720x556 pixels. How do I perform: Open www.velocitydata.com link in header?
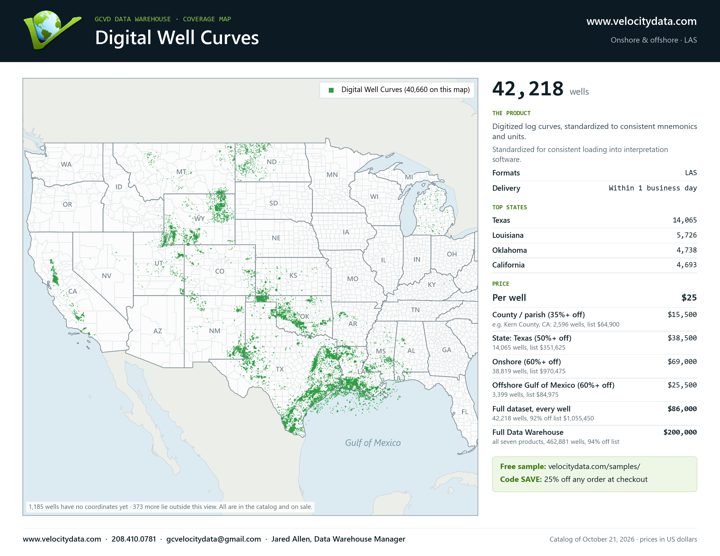tap(641, 21)
